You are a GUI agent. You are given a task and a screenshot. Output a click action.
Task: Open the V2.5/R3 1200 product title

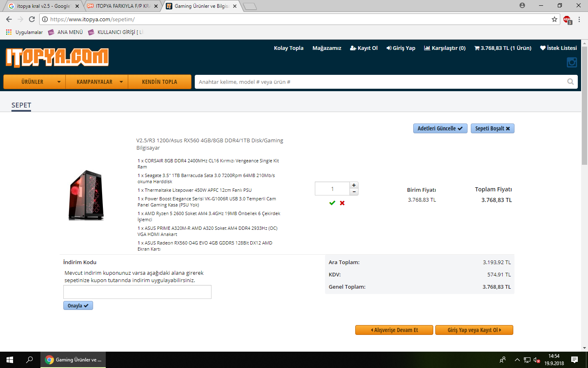tap(210, 144)
